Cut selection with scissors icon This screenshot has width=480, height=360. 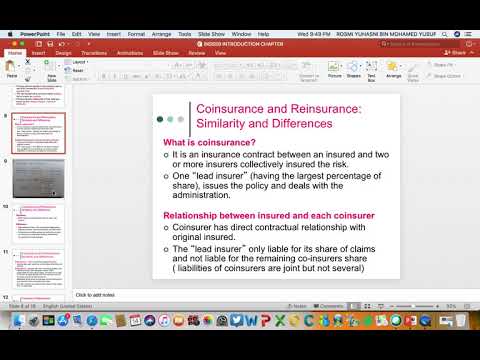[x=28, y=62]
